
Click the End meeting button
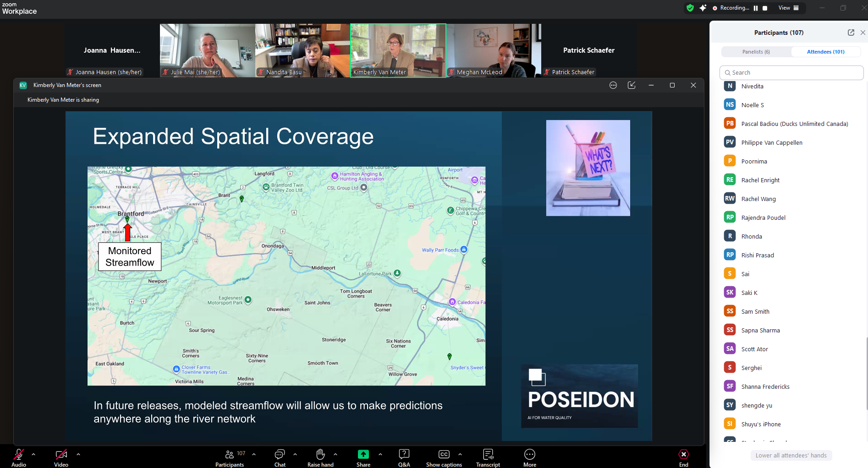tap(683, 454)
